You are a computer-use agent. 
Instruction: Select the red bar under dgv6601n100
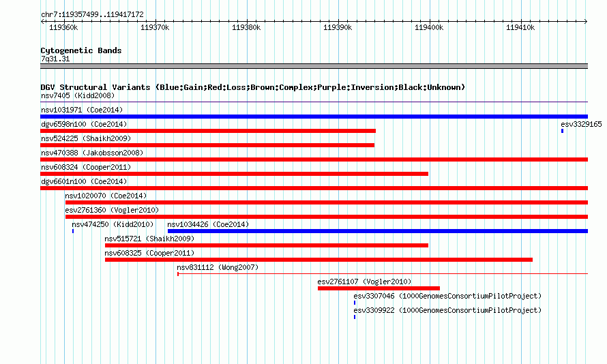point(314,188)
